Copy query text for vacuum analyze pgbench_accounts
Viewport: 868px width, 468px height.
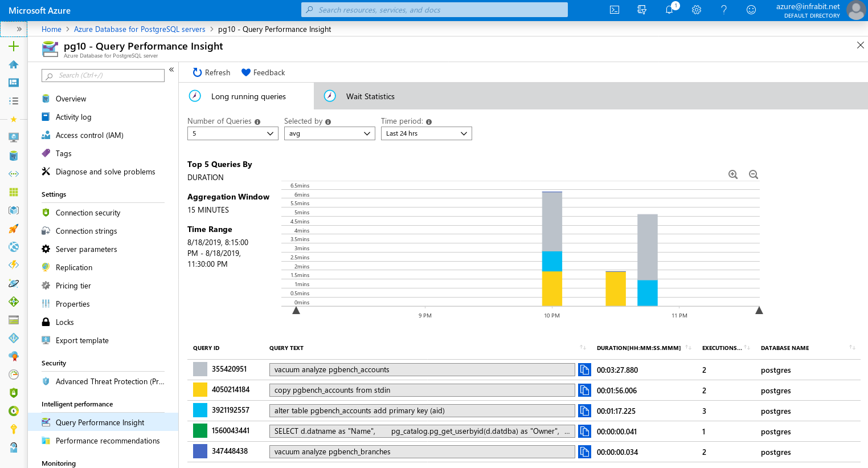584,370
